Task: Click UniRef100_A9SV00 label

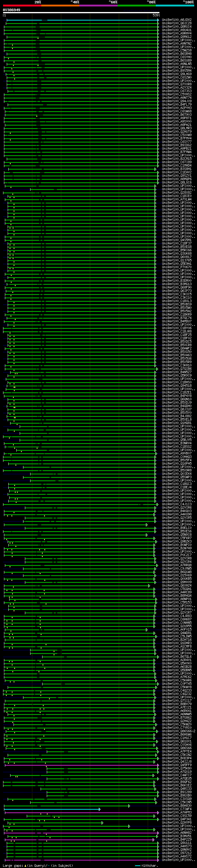Action: tap(177, 121)
